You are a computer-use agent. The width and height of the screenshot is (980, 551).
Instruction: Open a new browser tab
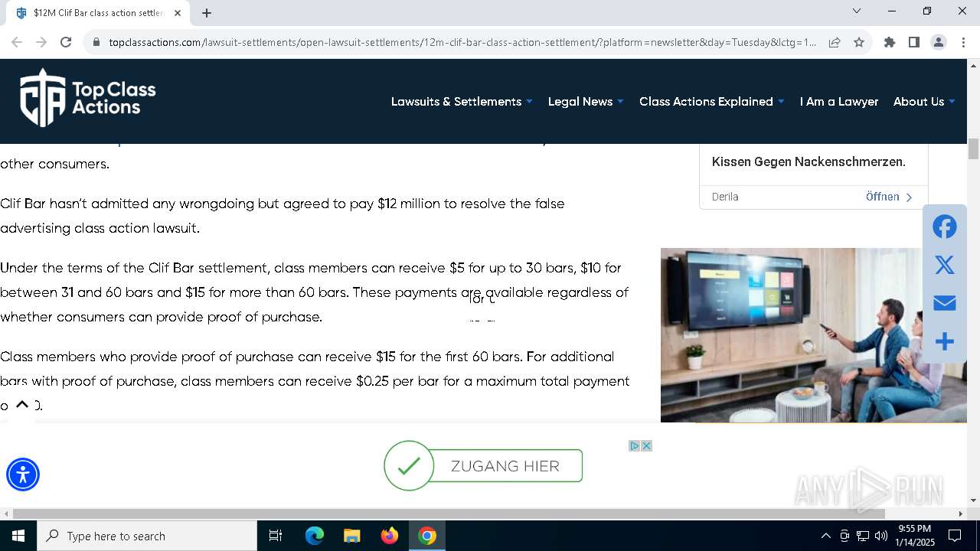(207, 12)
